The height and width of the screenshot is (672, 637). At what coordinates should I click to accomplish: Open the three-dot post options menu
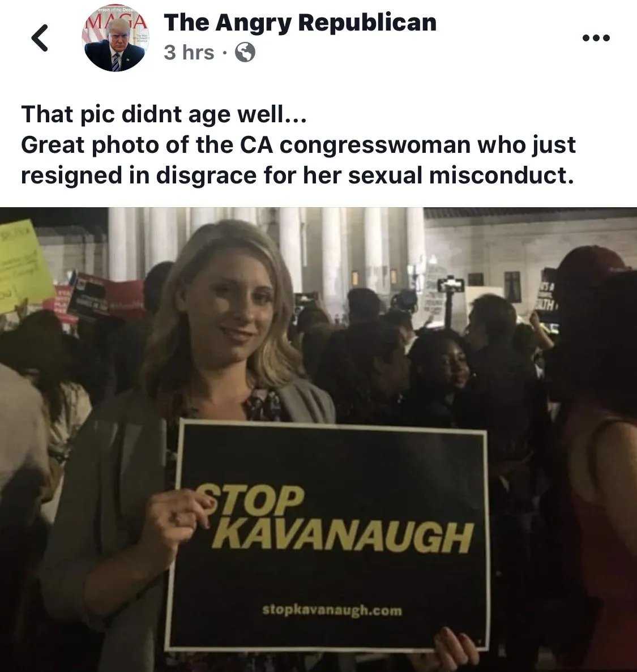596,38
